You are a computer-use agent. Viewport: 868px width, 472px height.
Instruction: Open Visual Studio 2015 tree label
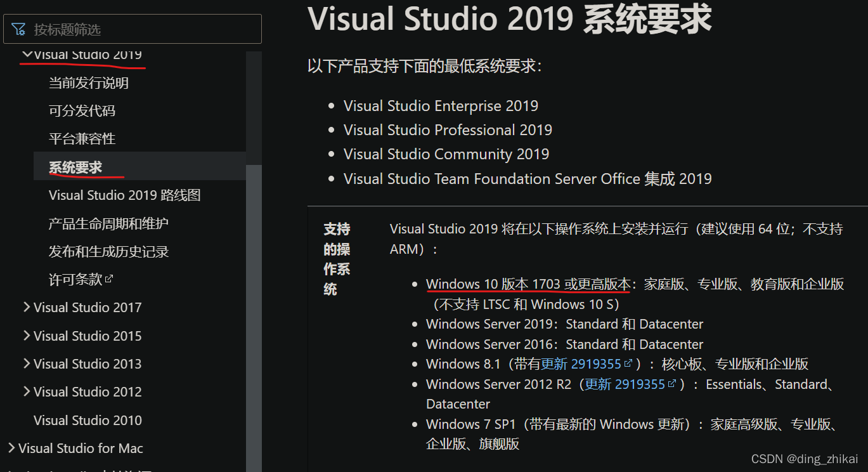(x=87, y=336)
